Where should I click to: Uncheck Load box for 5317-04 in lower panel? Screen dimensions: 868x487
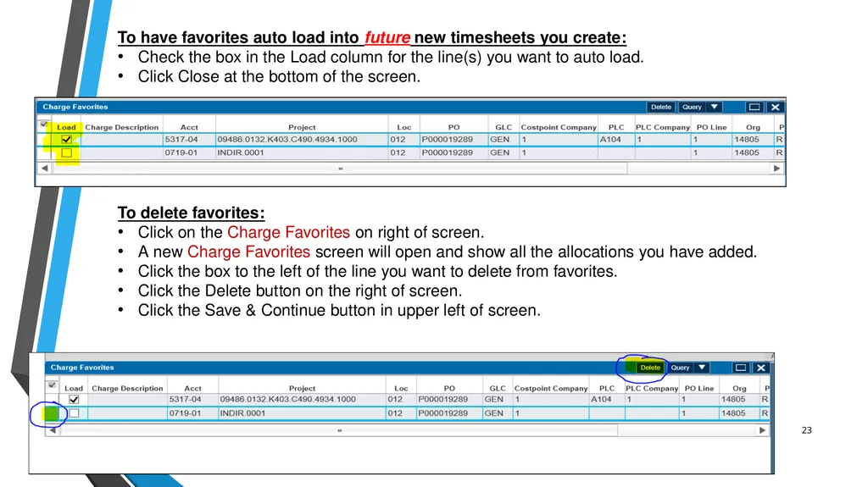tap(74, 399)
